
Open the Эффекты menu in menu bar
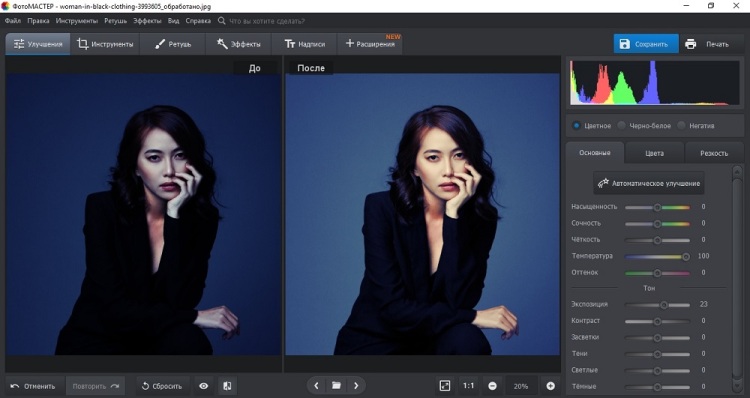click(147, 21)
